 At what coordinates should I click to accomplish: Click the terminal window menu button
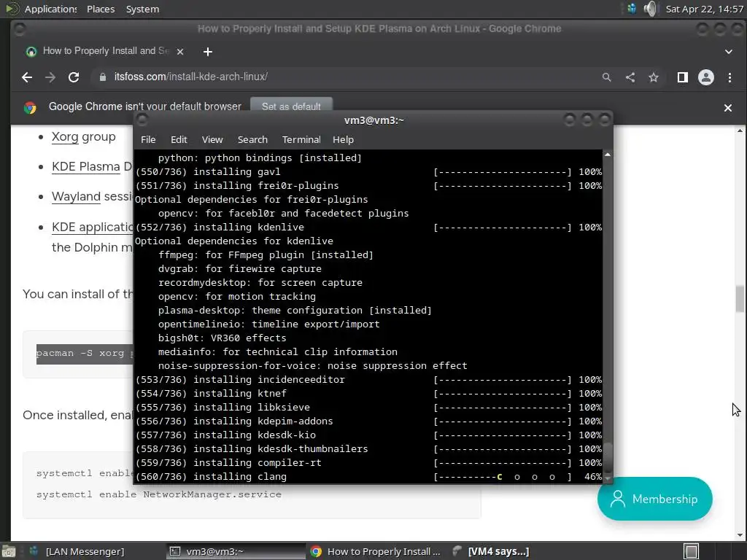coord(142,120)
